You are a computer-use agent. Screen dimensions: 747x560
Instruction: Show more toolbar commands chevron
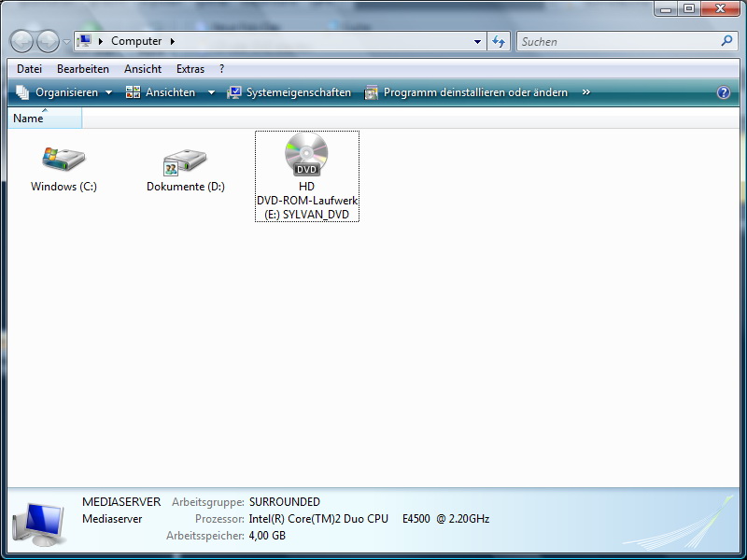pos(586,91)
